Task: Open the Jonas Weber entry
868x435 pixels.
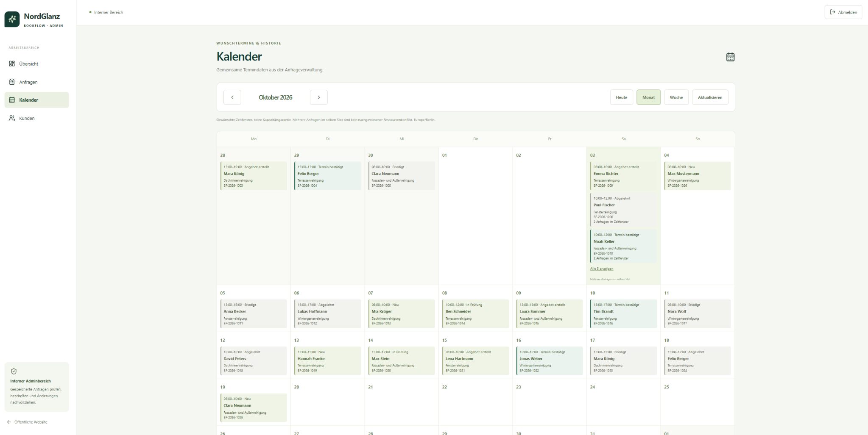Action: coord(550,361)
